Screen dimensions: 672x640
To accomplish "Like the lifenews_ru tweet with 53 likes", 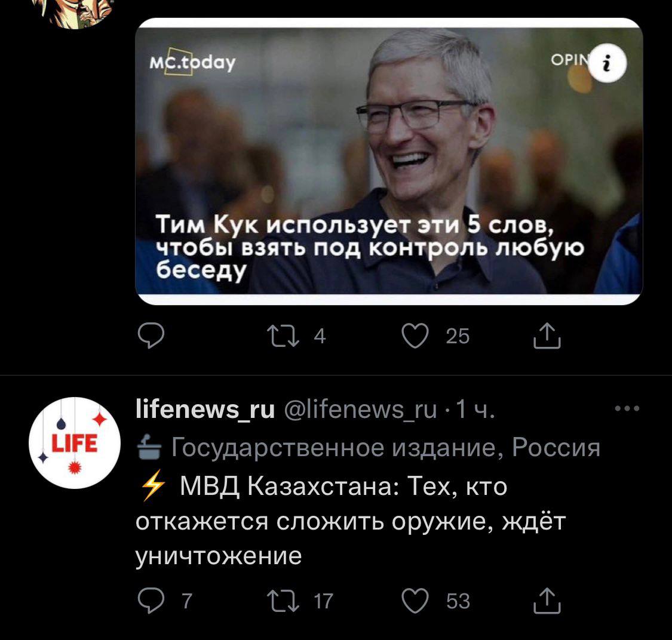I will 415,601.
